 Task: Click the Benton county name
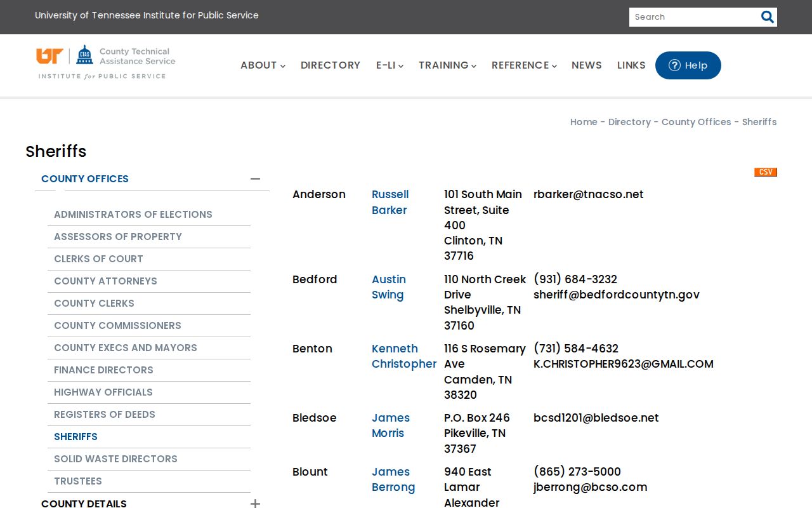click(x=312, y=349)
